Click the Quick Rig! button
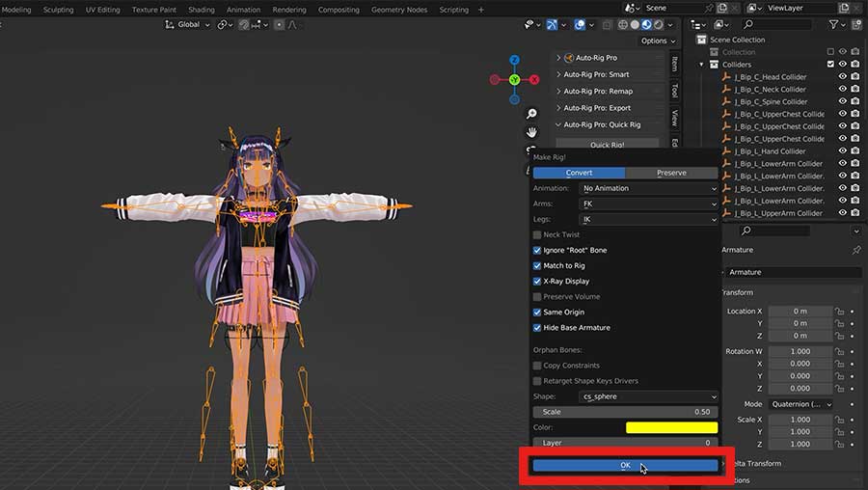The height and width of the screenshot is (490, 868). (x=608, y=145)
